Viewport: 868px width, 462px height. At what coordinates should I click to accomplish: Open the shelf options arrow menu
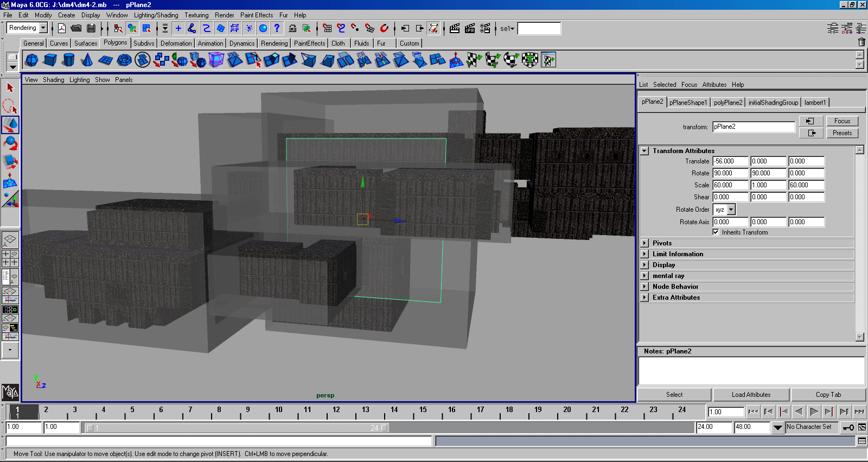[x=12, y=67]
